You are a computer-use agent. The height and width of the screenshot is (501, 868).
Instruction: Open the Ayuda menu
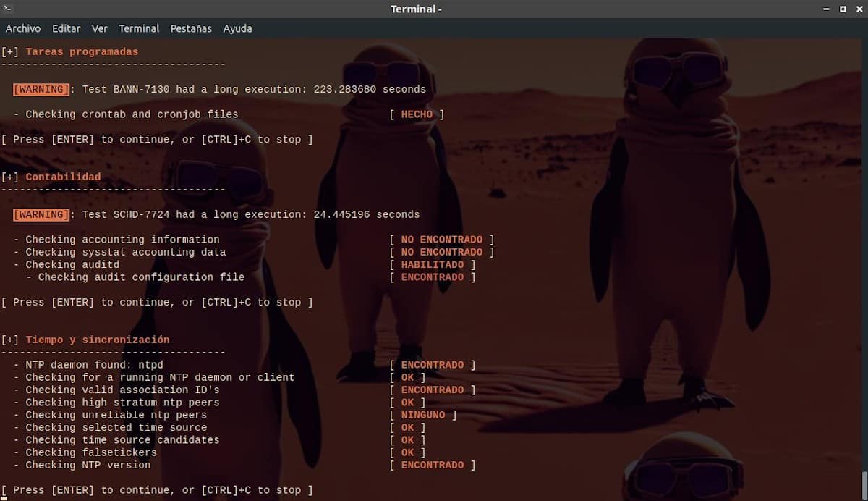(237, 28)
